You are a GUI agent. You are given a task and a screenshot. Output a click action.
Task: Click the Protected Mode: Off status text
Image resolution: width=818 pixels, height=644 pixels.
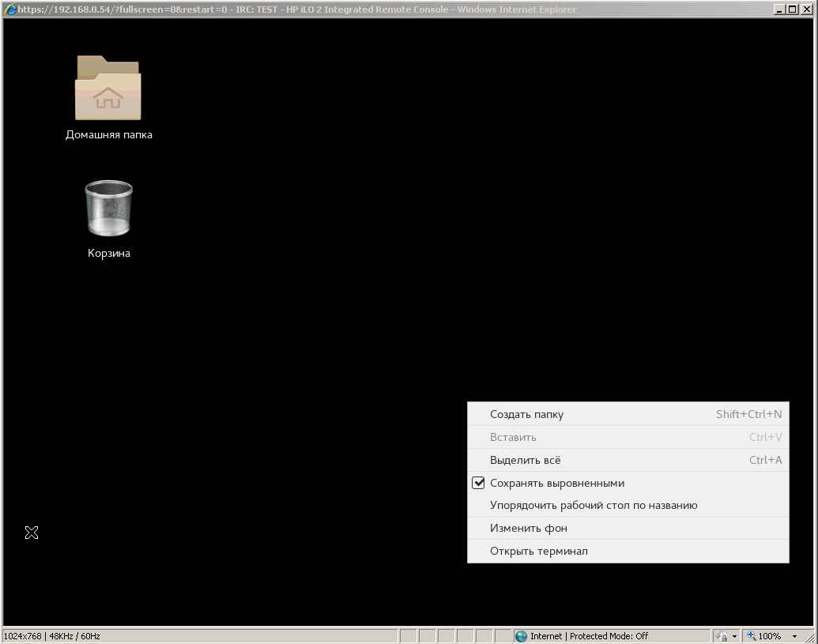coord(609,636)
